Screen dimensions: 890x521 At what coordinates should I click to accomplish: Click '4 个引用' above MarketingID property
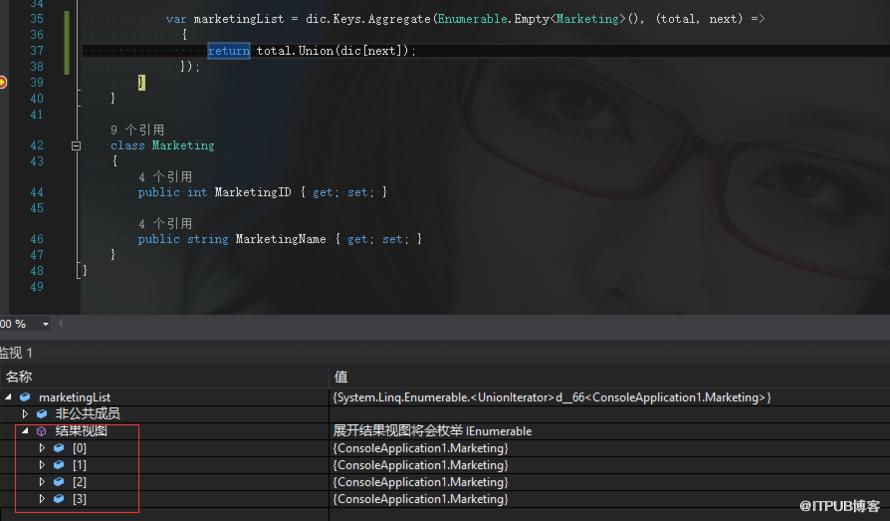165,177
